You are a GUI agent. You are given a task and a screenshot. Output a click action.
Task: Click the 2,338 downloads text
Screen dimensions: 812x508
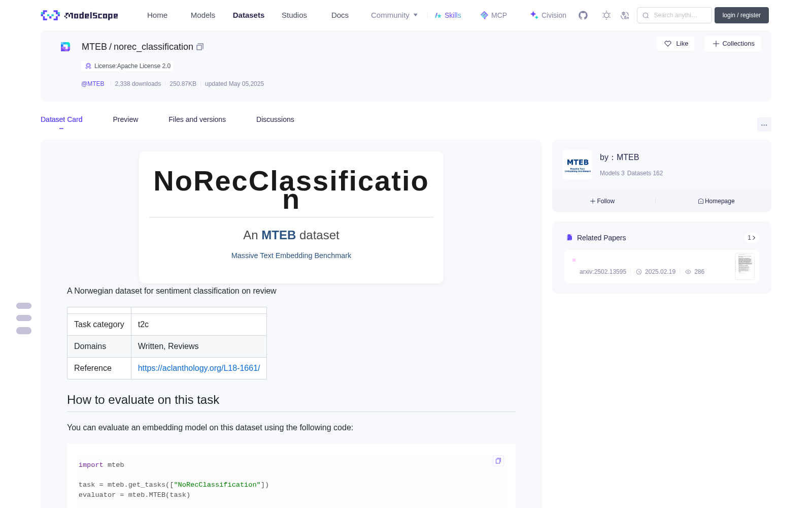(x=138, y=84)
